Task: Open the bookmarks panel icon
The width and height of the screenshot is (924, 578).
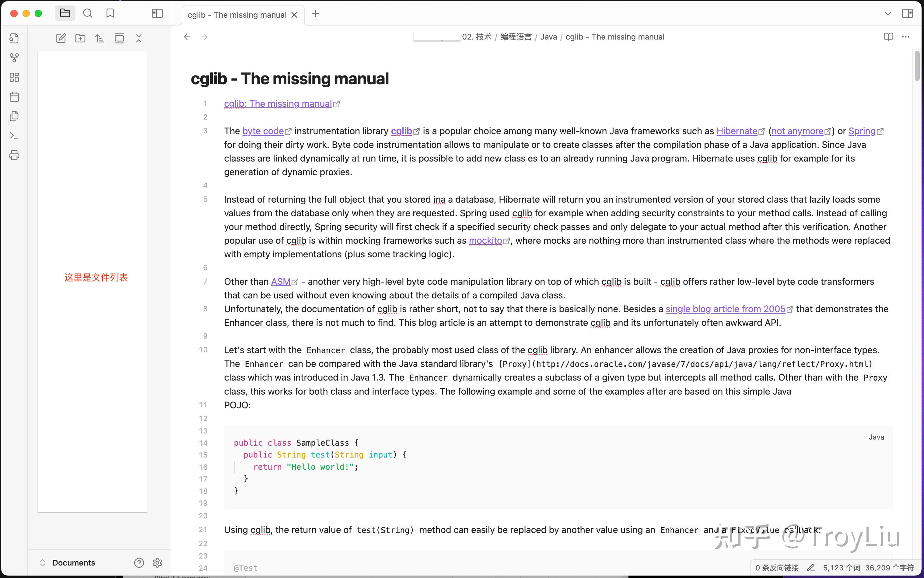Action: pos(110,14)
